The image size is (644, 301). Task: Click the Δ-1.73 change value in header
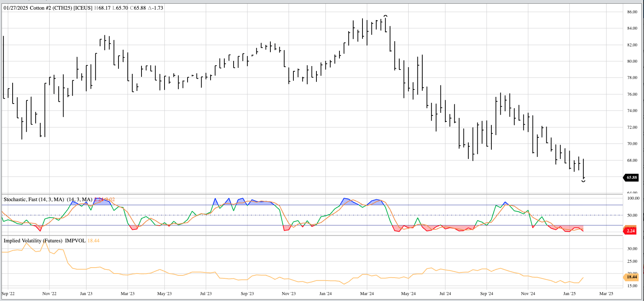click(155, 8)
